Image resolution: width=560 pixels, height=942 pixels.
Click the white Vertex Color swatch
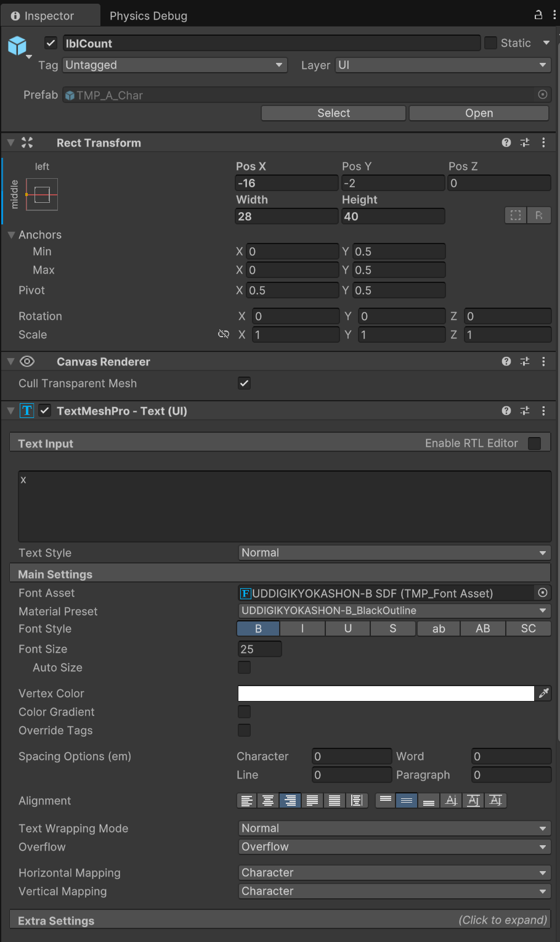point(386,694)
